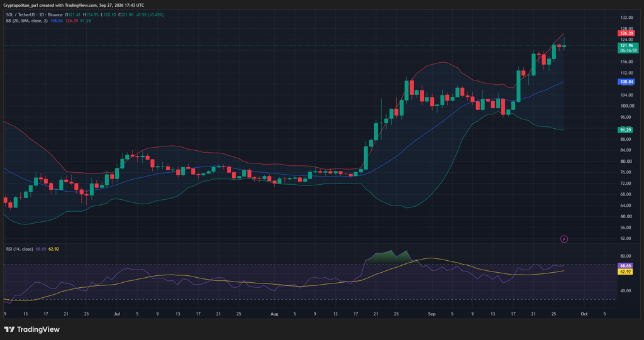Select the Oct label on time axis

pyautogui.click(x=584, y=314)
